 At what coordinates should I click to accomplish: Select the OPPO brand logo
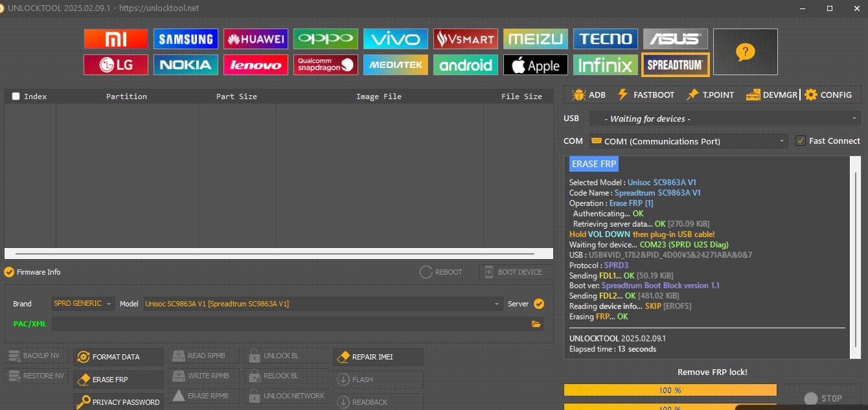(x=326, y=39)
